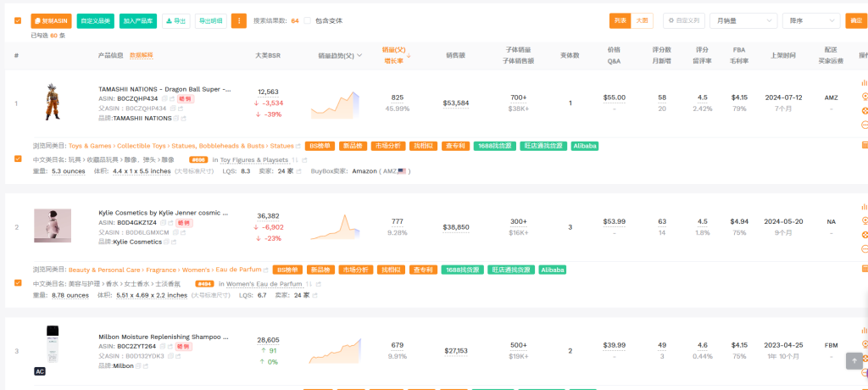868x390 pixels.
Task: Open external link icon after Statues category
Action: (x=299, y=146)
